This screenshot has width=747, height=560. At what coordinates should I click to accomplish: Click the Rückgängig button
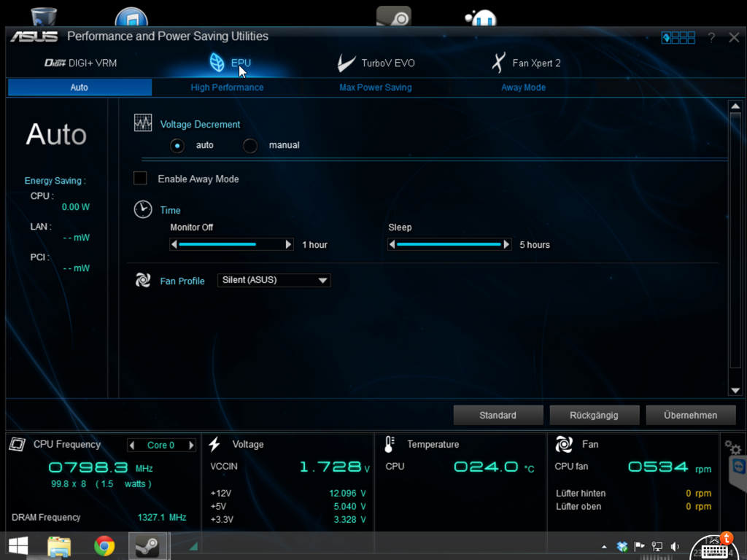coord(594,415)
